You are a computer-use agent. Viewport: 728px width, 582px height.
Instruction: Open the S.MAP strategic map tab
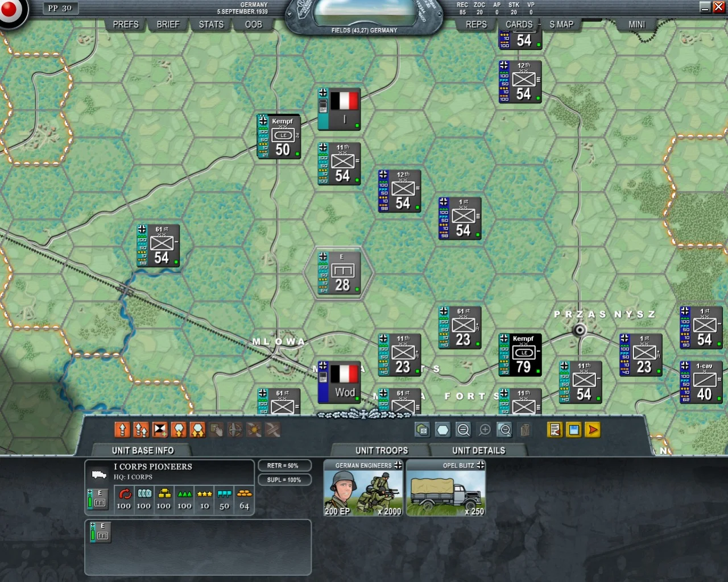pos(561,24)
